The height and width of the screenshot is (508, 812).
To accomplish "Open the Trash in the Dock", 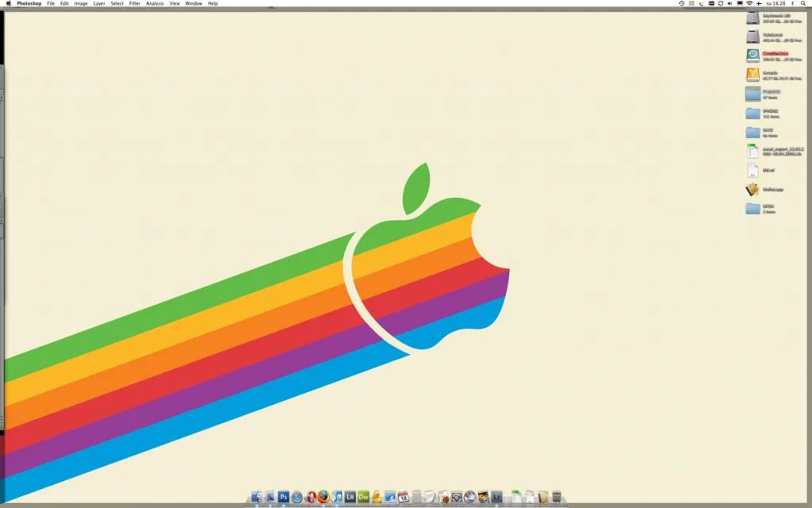I will pyautogui.click(x=557, y=497).
